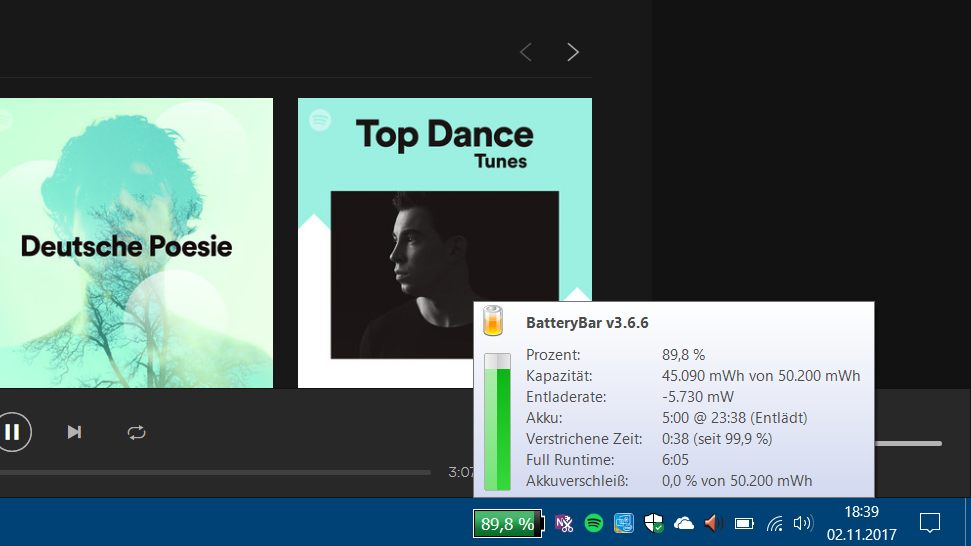
Task: Click the Prozent value 89,8 %
Action: 683,355
